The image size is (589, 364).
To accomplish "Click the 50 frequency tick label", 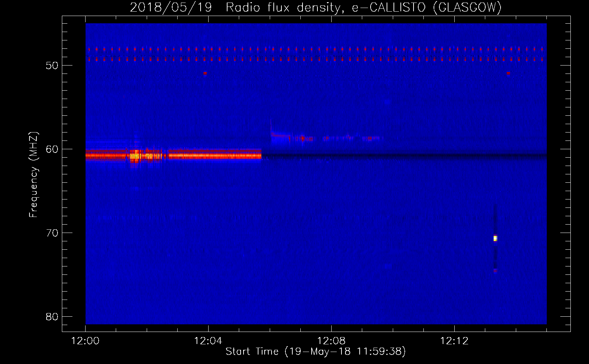I will coord(52,66).
